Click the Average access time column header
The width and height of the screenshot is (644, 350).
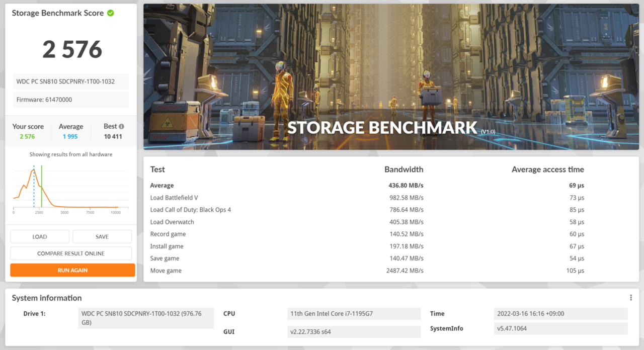pyautogui.click(x=547, y=169)
